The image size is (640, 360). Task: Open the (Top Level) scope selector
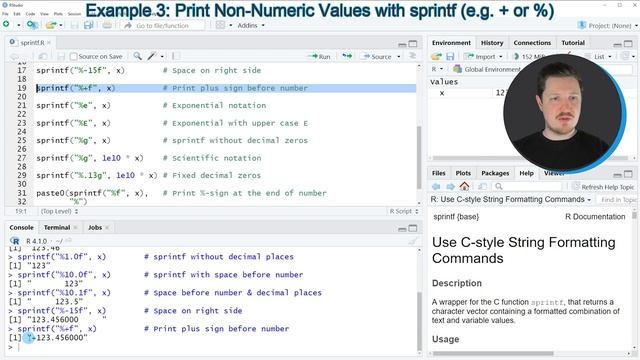(59, 211)
